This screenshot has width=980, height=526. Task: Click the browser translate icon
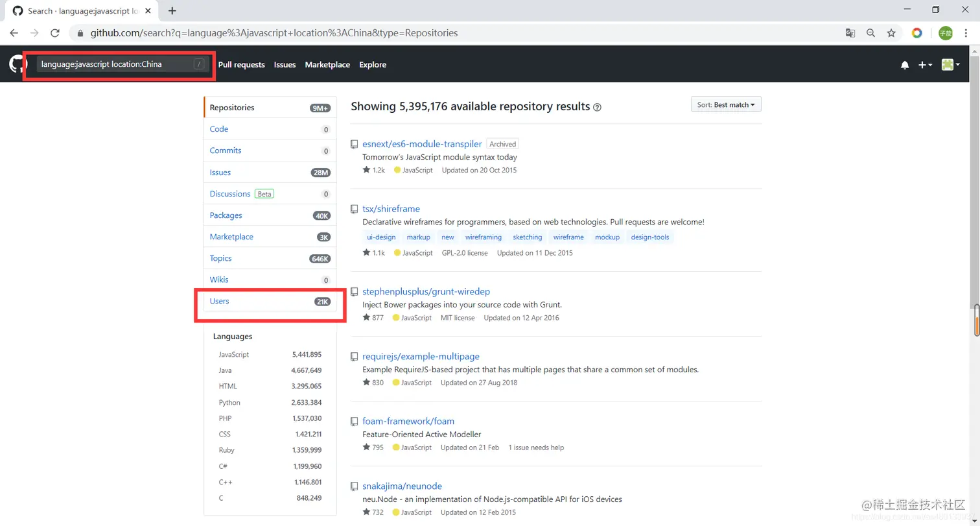pyautogui.click(x=850, y=32)
